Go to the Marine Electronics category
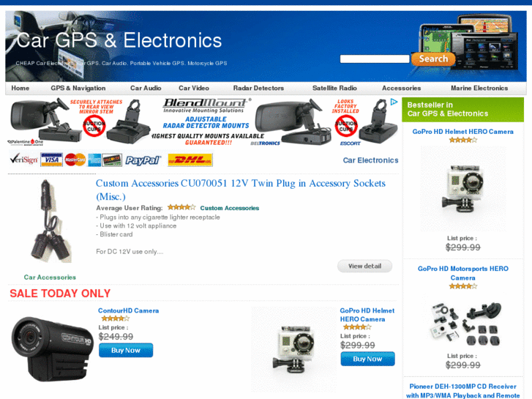 pyautogui.click(x=479, y=89)
